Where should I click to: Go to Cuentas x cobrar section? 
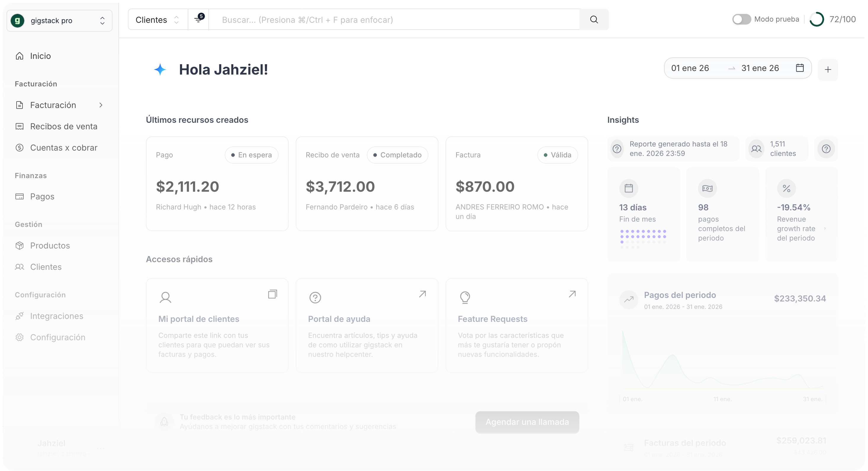[63, 147]
